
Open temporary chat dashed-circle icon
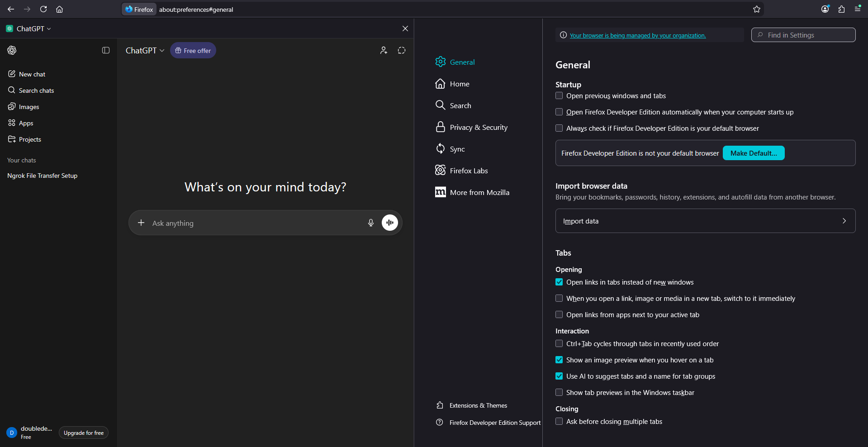coord(402,50)
